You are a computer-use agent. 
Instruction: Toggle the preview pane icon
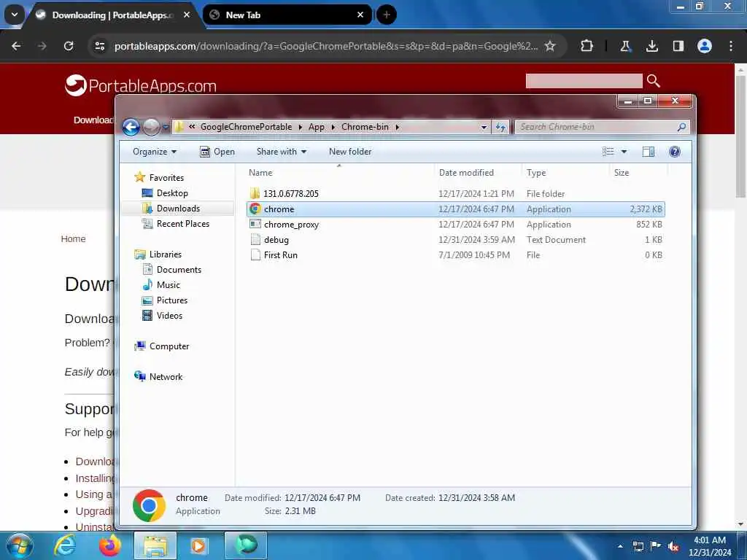click(x=649, y=152)
